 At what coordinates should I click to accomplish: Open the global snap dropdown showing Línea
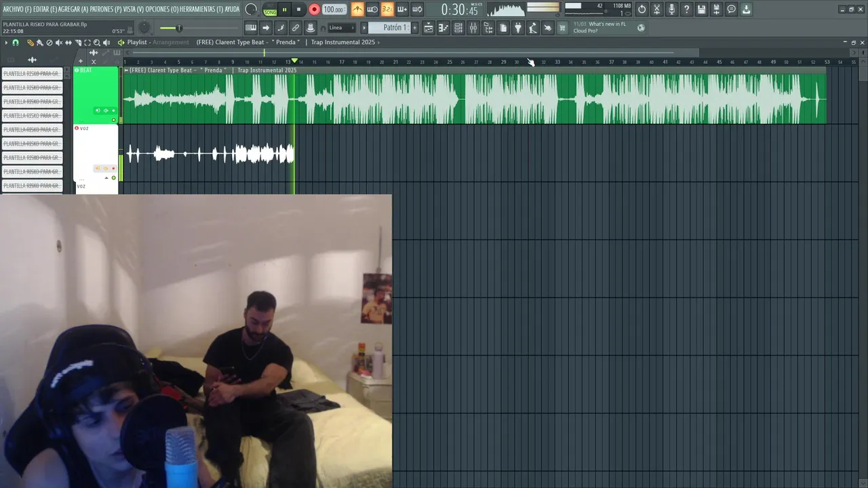[342, 28]
